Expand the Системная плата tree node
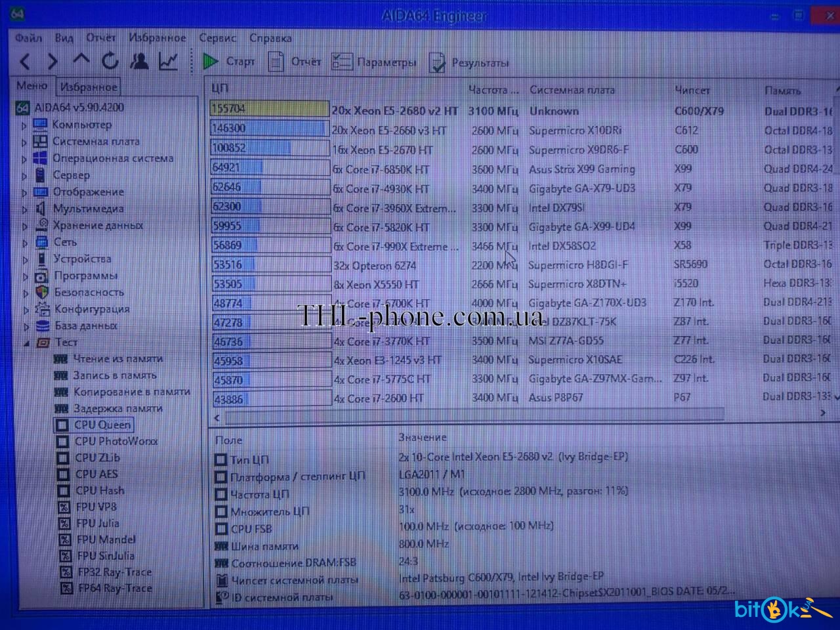Image resolution: width=840 pixels, height=630 pixels. [24, 142]
